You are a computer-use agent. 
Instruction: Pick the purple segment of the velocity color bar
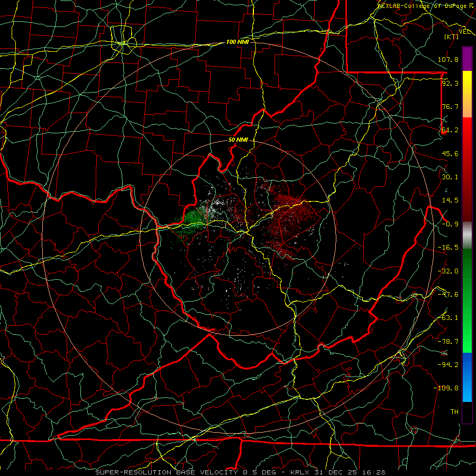(467, 59)
